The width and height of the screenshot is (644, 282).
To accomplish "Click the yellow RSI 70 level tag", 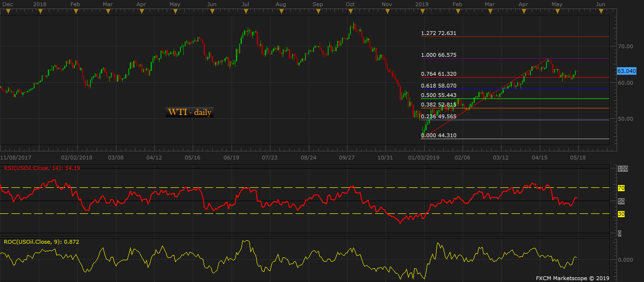I will click(621, 188).
